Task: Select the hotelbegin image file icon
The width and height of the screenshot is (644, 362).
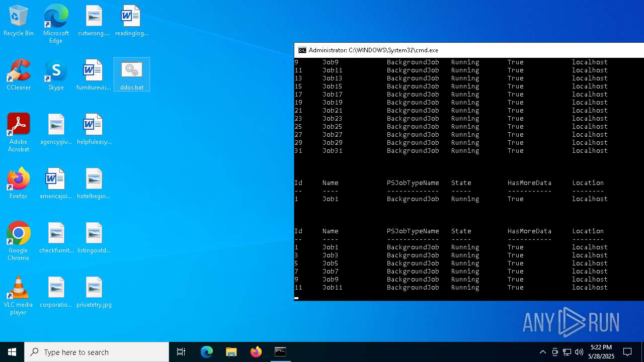Action: coord(94,184)
